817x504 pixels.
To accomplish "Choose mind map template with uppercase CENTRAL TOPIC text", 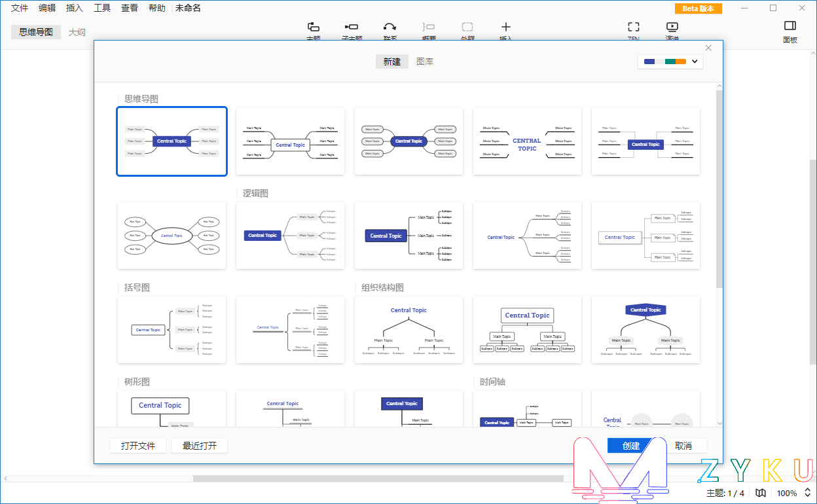I will (x=528, y=141).
